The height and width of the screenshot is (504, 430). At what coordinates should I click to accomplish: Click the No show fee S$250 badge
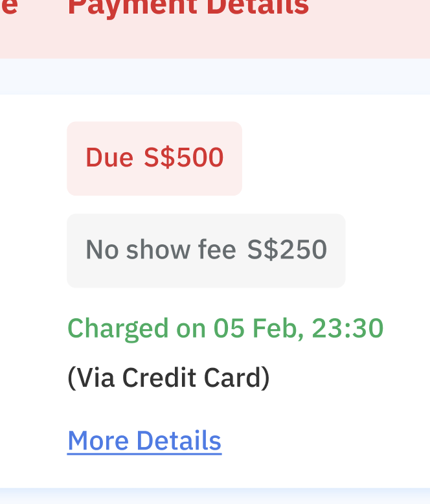pyautogui.click(x=206, y=250)
